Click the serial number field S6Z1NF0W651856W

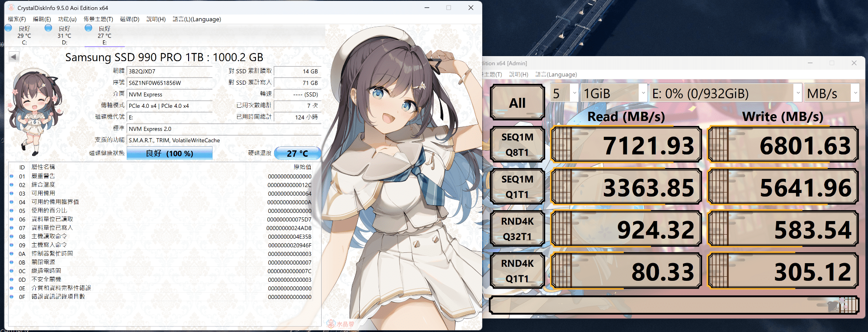pos(170,83)
